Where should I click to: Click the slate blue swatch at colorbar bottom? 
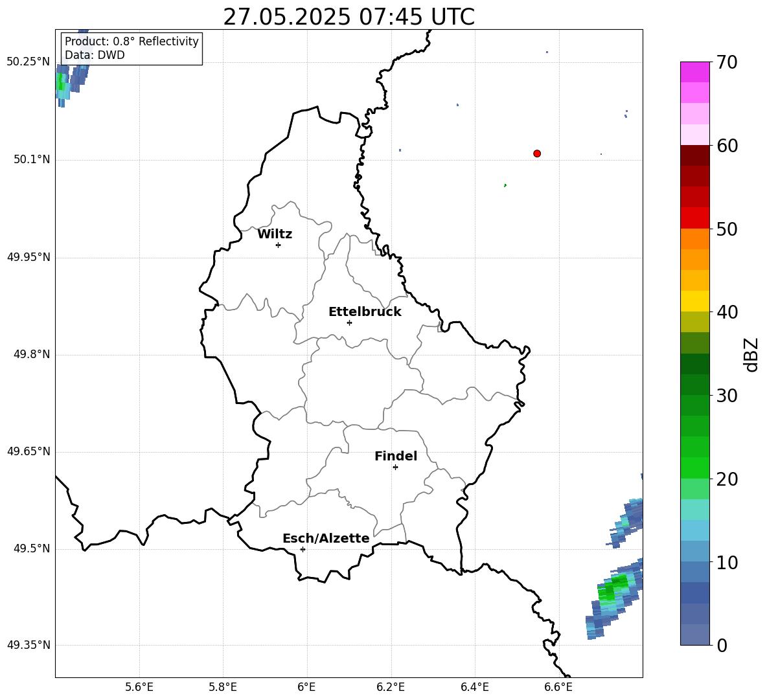(x=695, y=635)
